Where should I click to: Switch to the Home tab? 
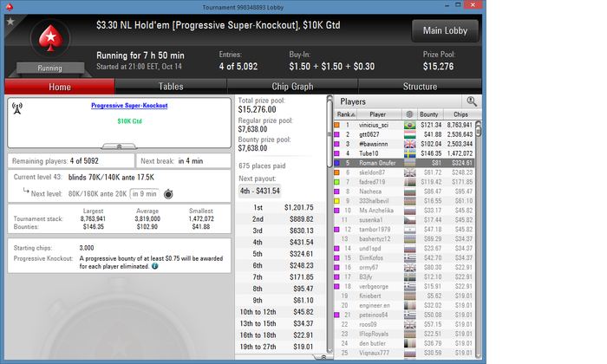[x=60, y=87]
